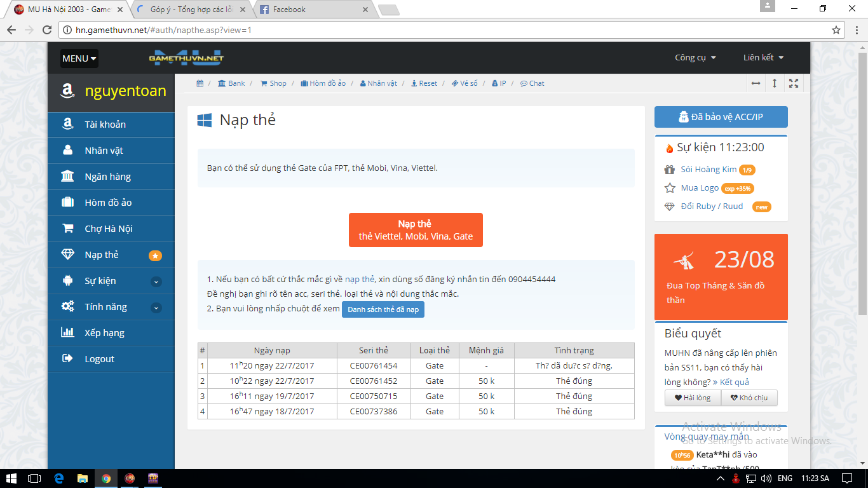Open the MENU dropdown
This screenshot has width=868, height=488.
(79, 58)
